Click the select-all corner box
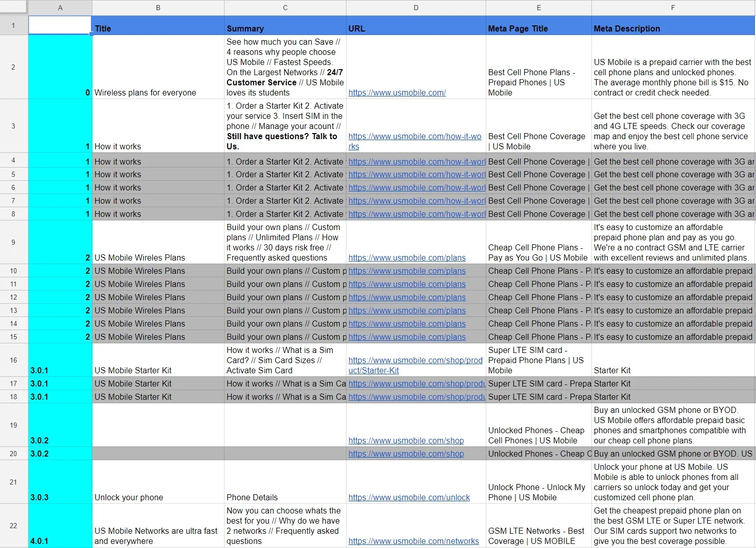Image resolution: width=756 pixels, height=548 pixels. 14,8
